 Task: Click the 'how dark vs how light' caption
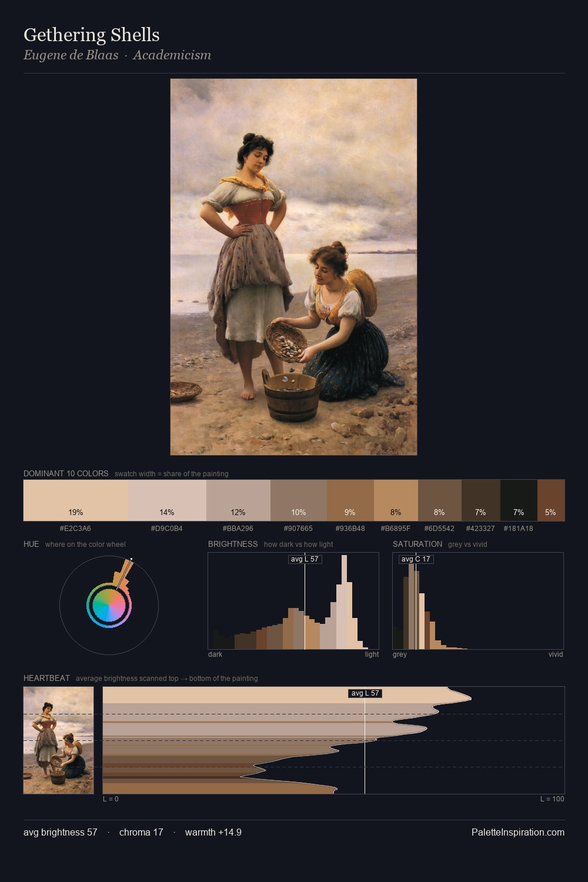[x=299, y=544]
